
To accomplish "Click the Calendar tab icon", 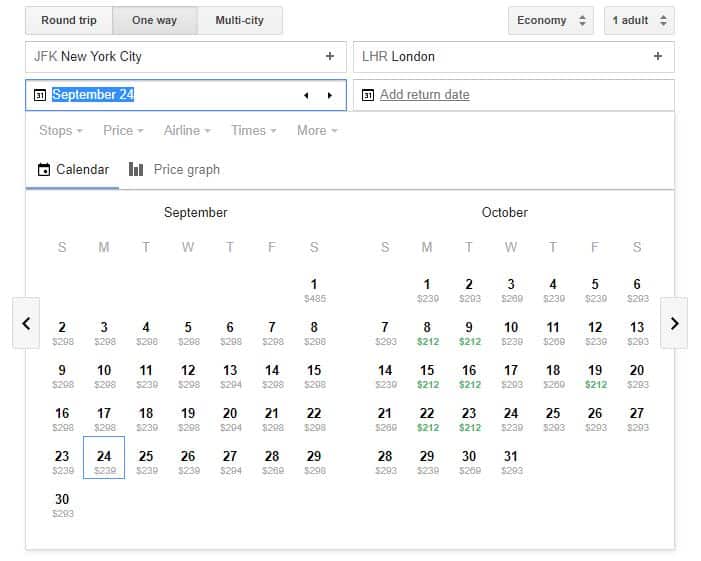I will [x=44, y=170].
